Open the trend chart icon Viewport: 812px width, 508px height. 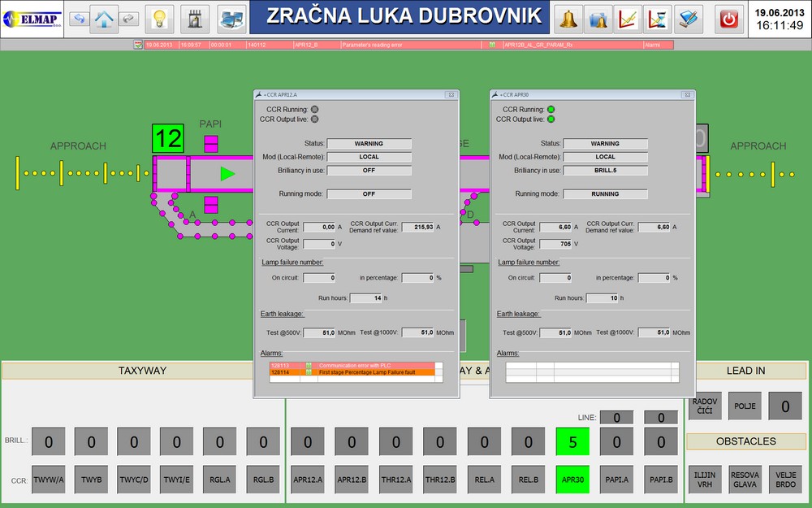628,18
